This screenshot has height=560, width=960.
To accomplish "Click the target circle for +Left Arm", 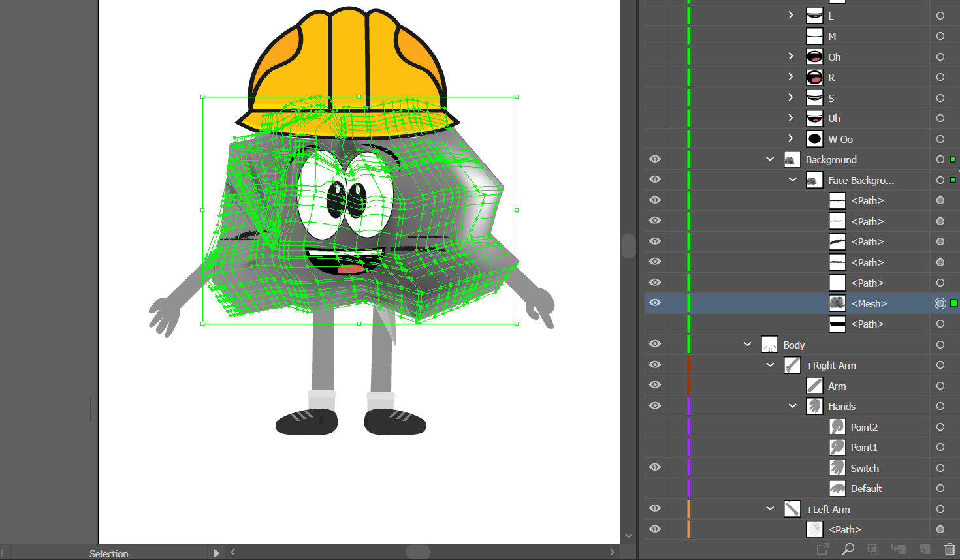I will pos(940,509).
